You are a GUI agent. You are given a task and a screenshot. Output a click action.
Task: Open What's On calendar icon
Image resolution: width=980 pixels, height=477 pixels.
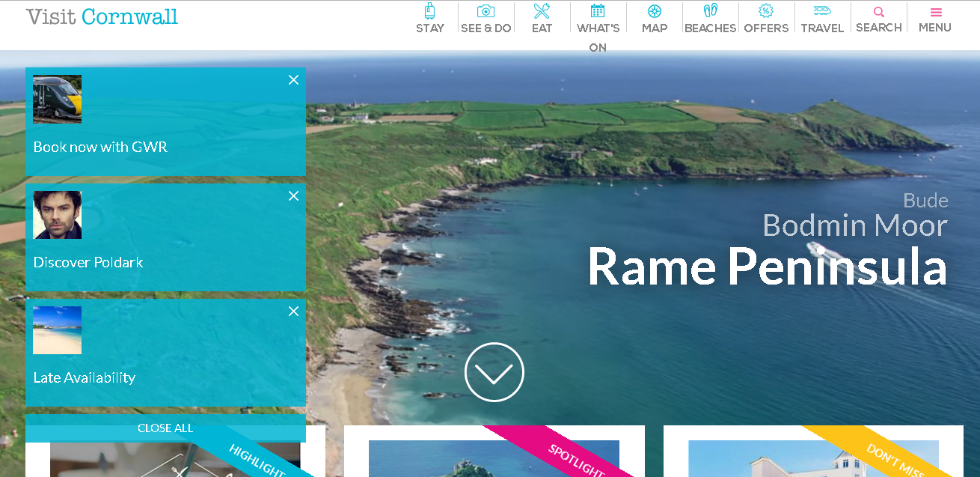pos(598,10)
